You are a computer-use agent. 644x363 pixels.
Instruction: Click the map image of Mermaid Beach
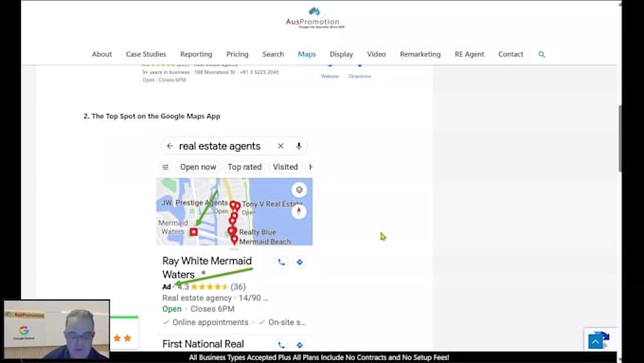coord(234,211)
